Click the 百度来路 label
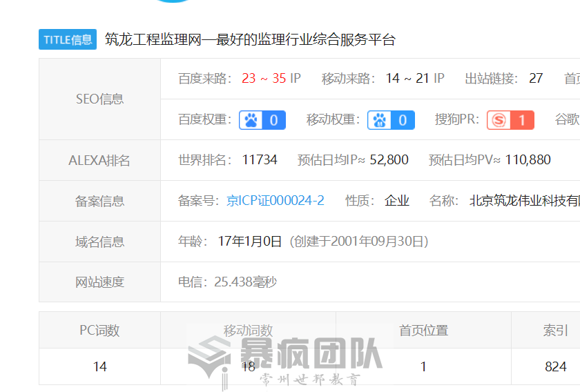Image resolution: width=580 pixels, height=392 pixels. pyautogui.click(x=205, y=79)
